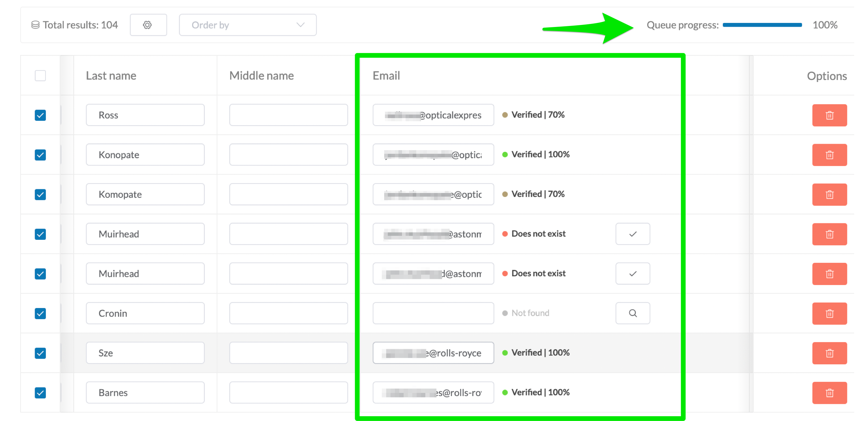
Task: Search Cronin's missing email with the magnifier icon
Action: [632, 313]
